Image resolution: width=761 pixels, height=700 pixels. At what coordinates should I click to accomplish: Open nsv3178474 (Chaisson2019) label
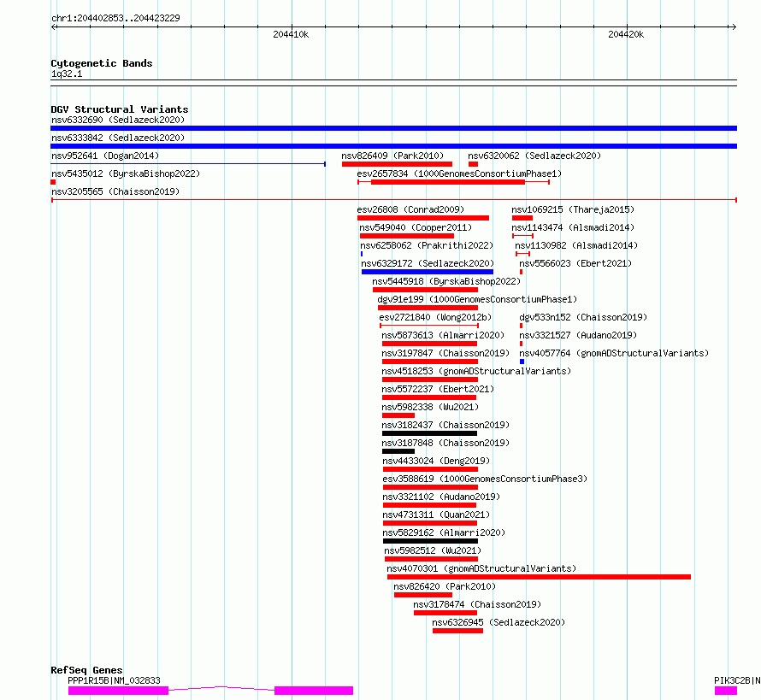(477, 604)
